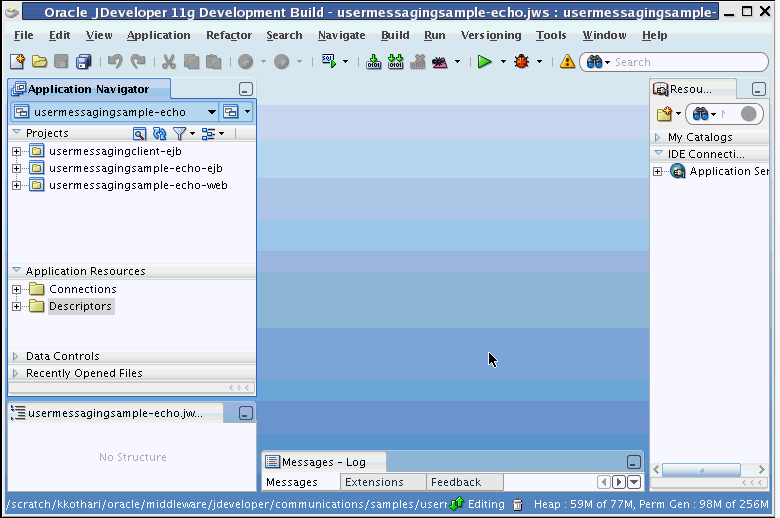Expand the usermessagingsample-echo-web project

click(16, 185)
